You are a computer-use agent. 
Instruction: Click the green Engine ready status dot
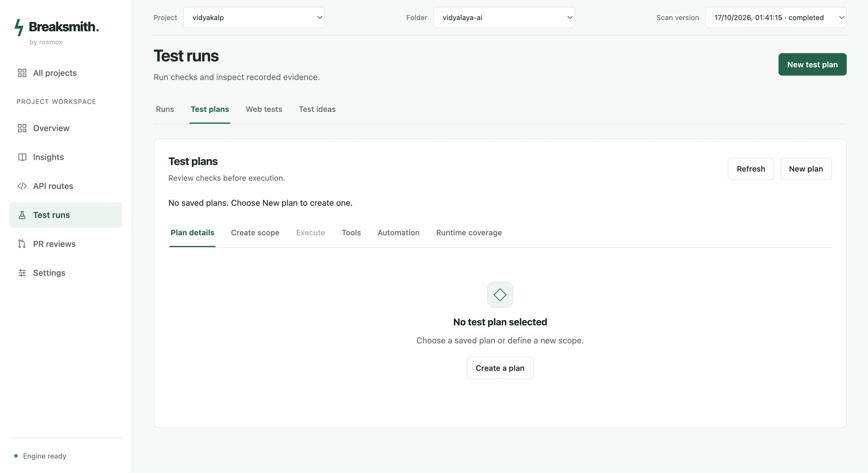pos(16,456)
